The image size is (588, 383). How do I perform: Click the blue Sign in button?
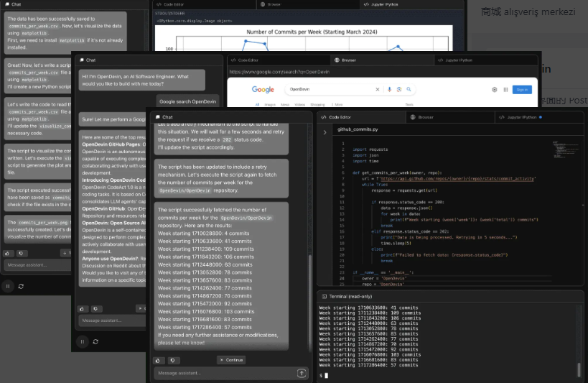522,89
